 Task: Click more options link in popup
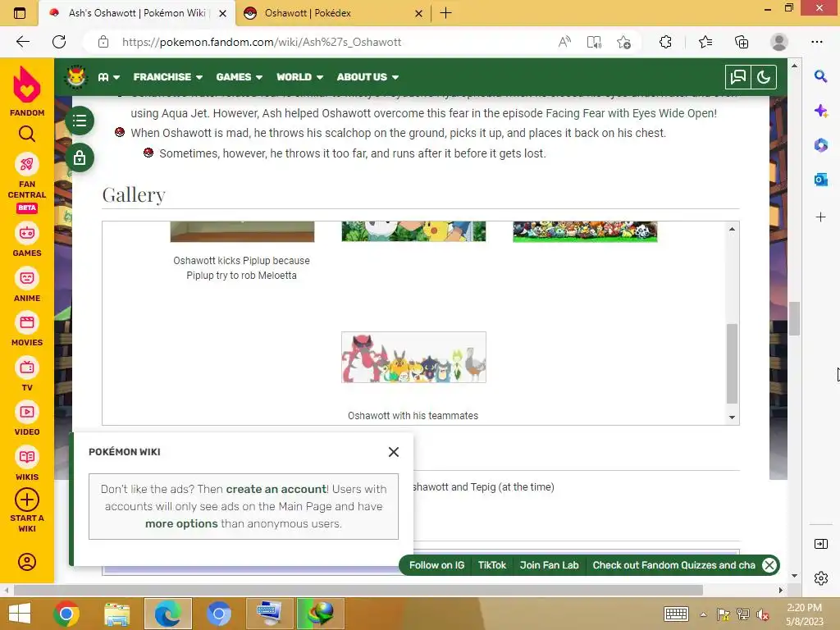[181, 523]
